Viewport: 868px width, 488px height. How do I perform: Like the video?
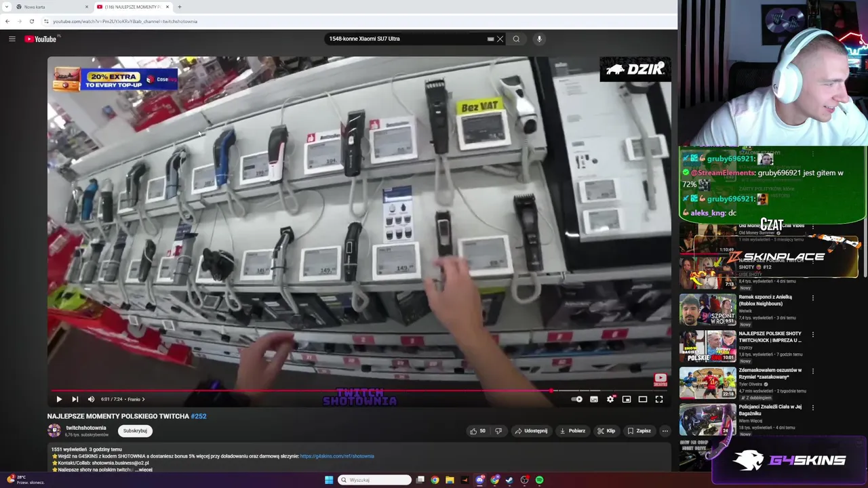(477, 430)
